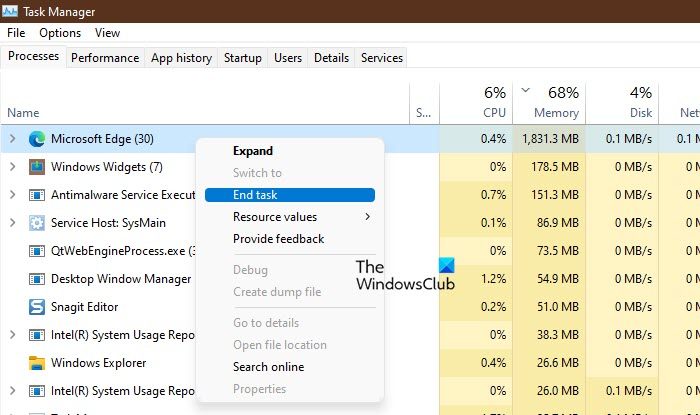Choose Expand in the context menu
700x415 pixels.
point(253,151)
